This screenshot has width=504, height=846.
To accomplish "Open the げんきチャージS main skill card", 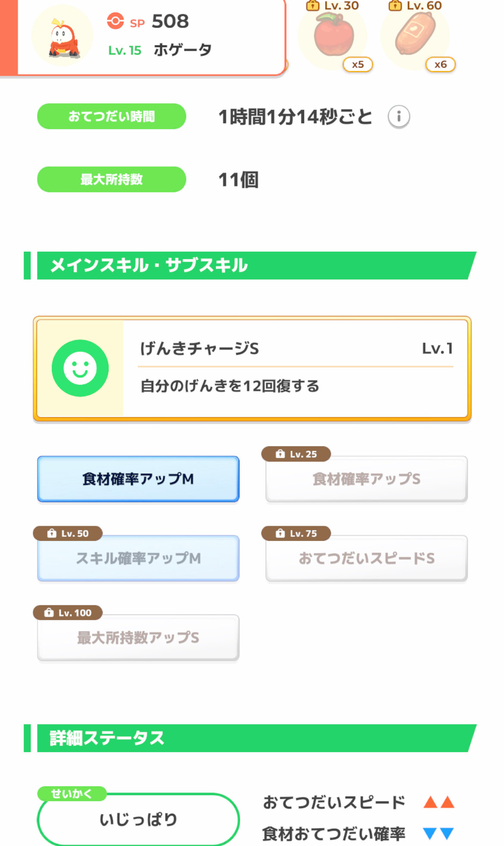I will click(x=296, y=368).
